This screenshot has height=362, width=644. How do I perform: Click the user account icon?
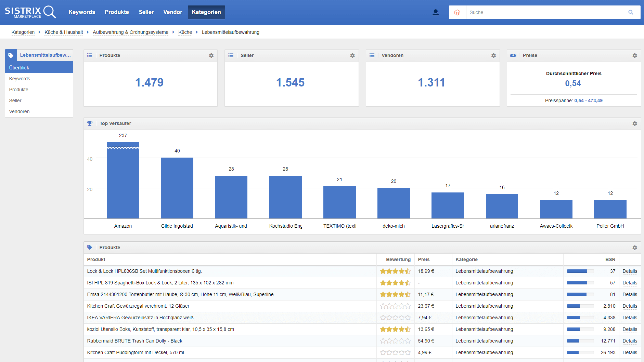click(x=435, y=12)
